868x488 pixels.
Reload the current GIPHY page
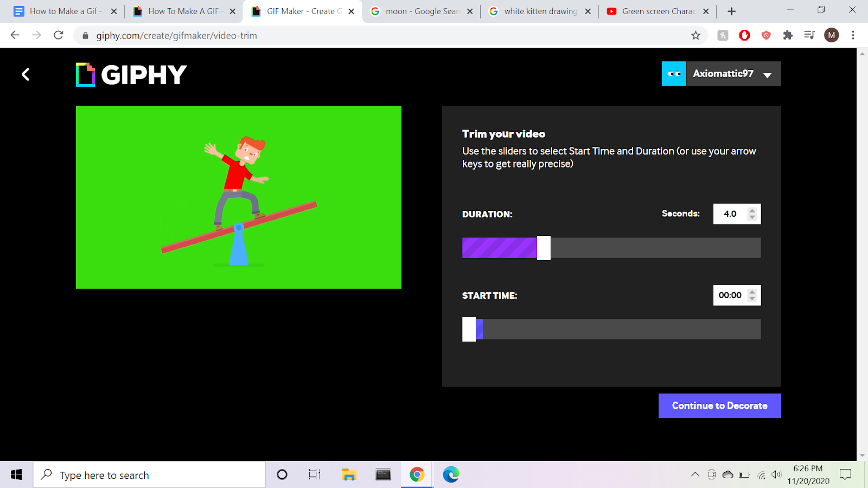tap(59, 35)
